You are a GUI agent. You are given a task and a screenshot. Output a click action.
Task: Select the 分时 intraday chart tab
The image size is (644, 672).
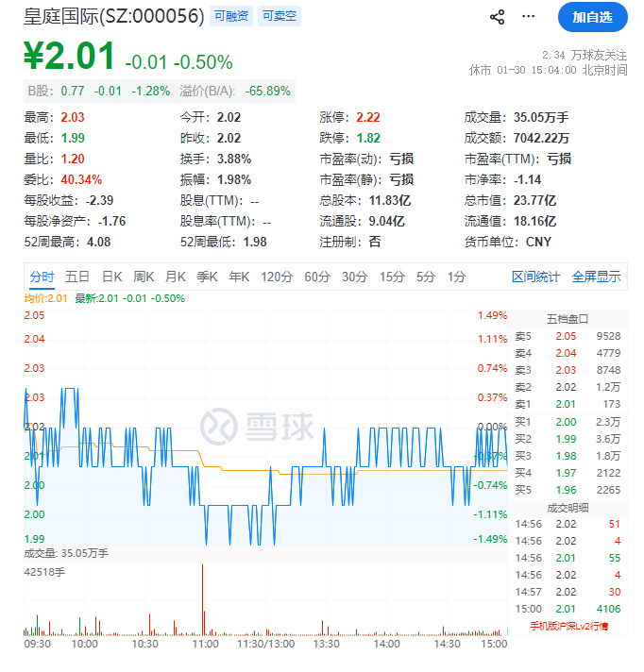[x=42, y=277]
